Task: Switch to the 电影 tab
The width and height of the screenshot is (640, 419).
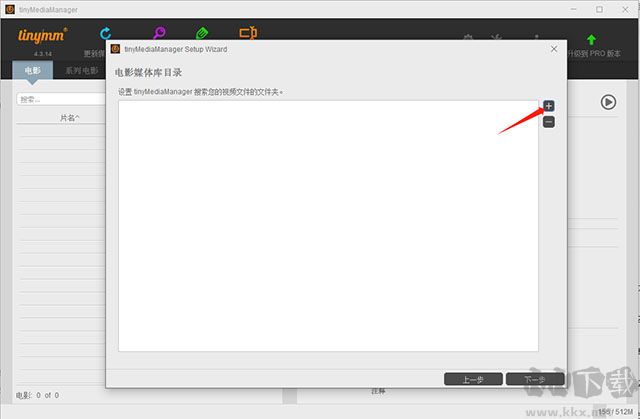Action: click(33, 70)
